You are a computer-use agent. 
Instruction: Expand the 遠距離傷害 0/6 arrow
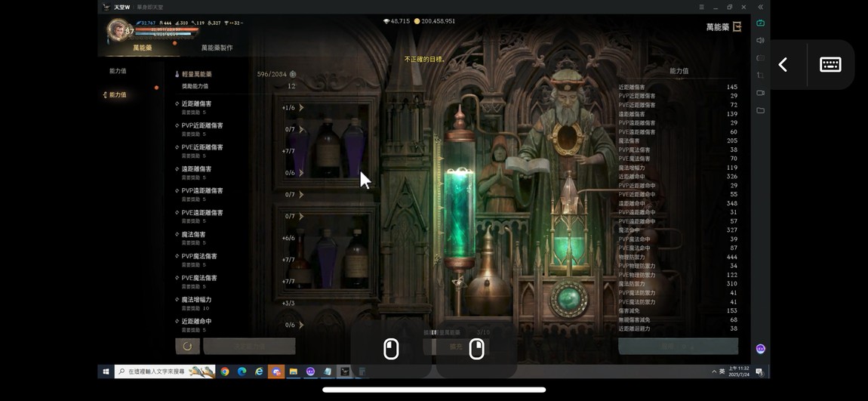coord(301,173)
